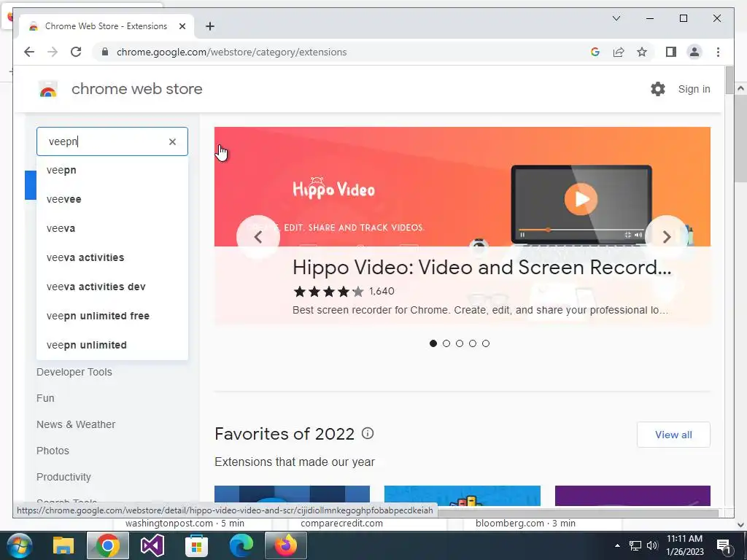747x560 pixels.
Task: Click the chrome web store title text
Action: coord(136,89)
